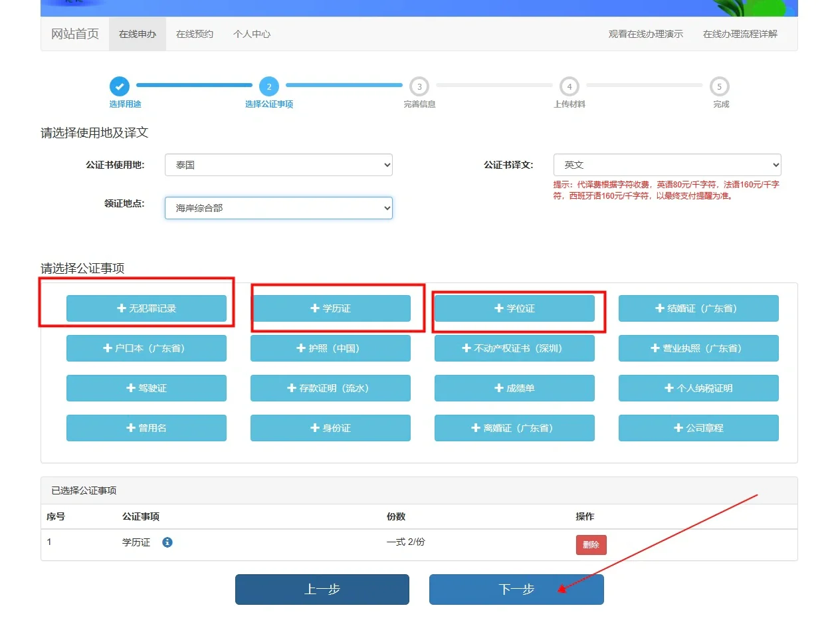Viewport: 826px width, 644px height.
Task: Add the 学位证 notarization item
Action: [514, 308]
